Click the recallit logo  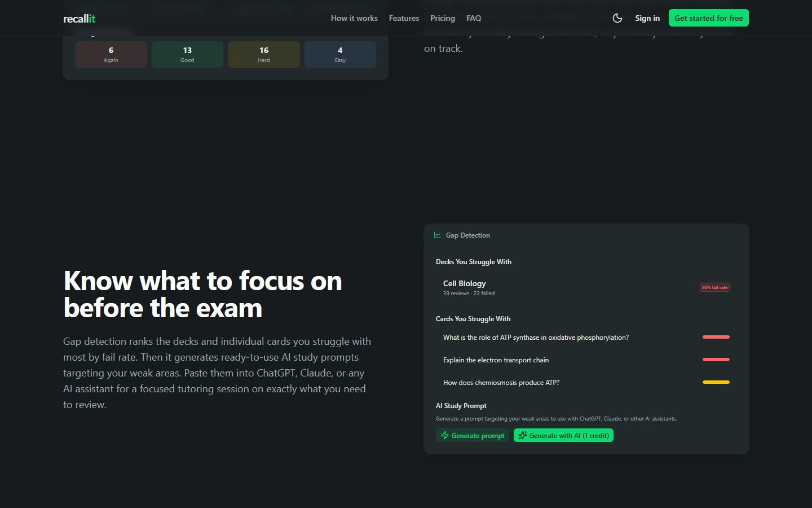(x=80, y=19)
